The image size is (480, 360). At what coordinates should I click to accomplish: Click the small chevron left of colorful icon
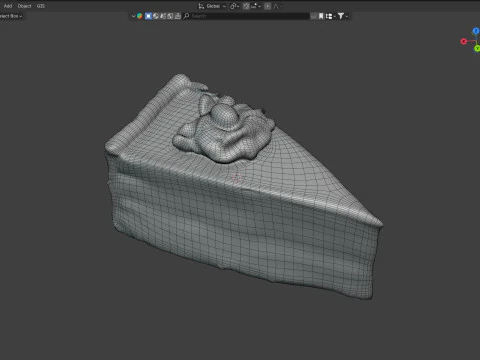133,16
